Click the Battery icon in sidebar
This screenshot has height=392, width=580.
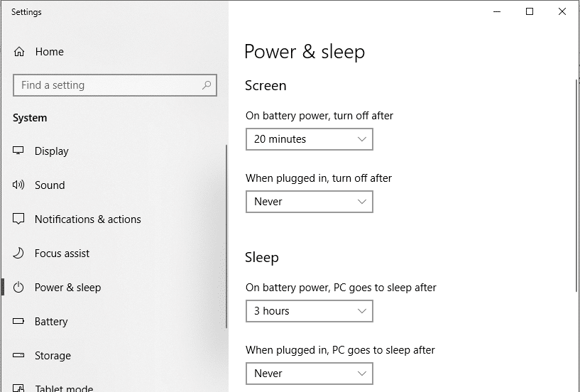[19, 322]
